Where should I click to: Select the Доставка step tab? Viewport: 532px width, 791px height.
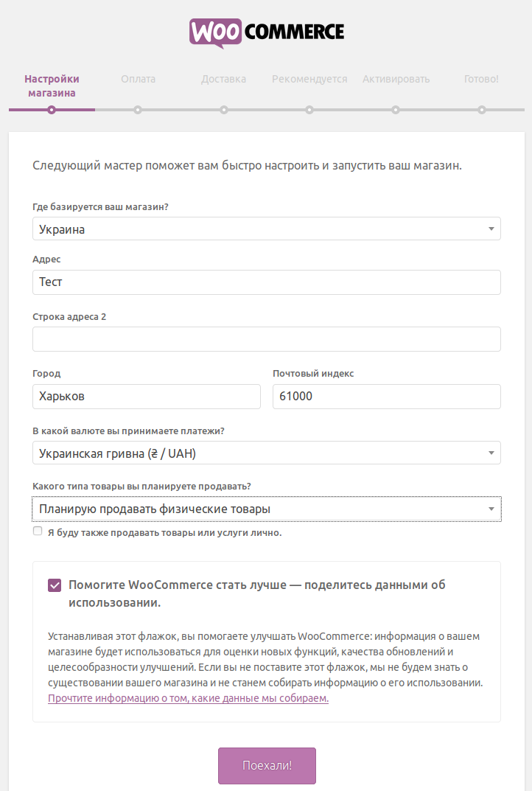(x=223, y=79)
